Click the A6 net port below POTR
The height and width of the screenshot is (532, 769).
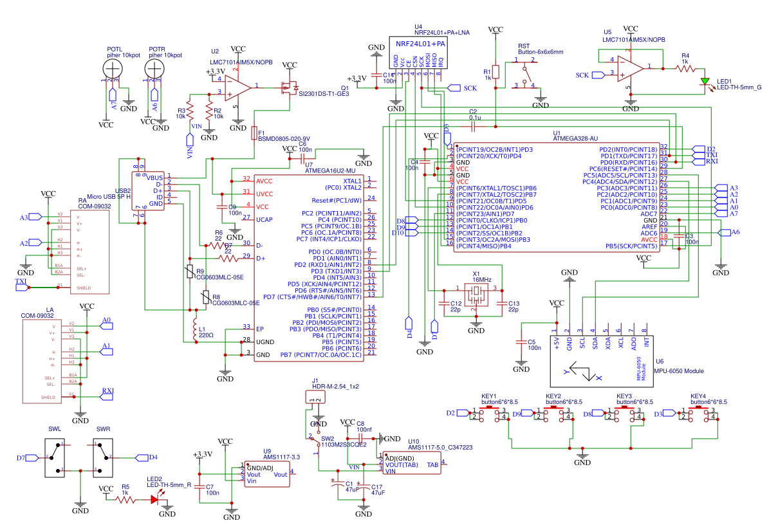pyautogui.click(x=154, y=94)
